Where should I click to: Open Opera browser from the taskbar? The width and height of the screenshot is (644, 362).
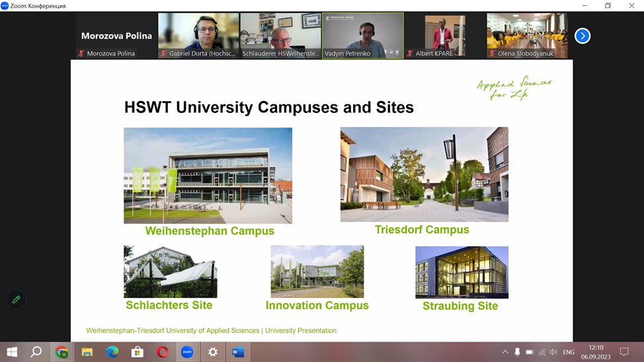click(x=162, y=352)
